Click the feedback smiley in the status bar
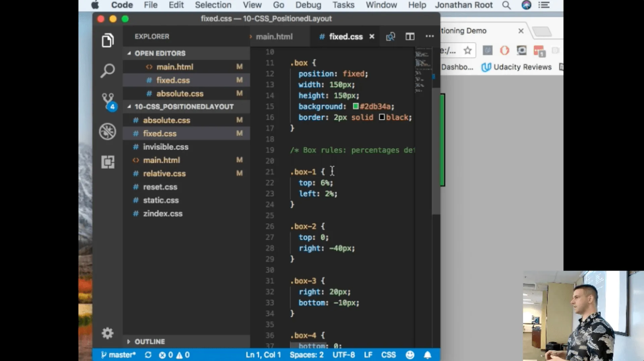The height and width of the screenshot is (361, 644). coord(410,355)
